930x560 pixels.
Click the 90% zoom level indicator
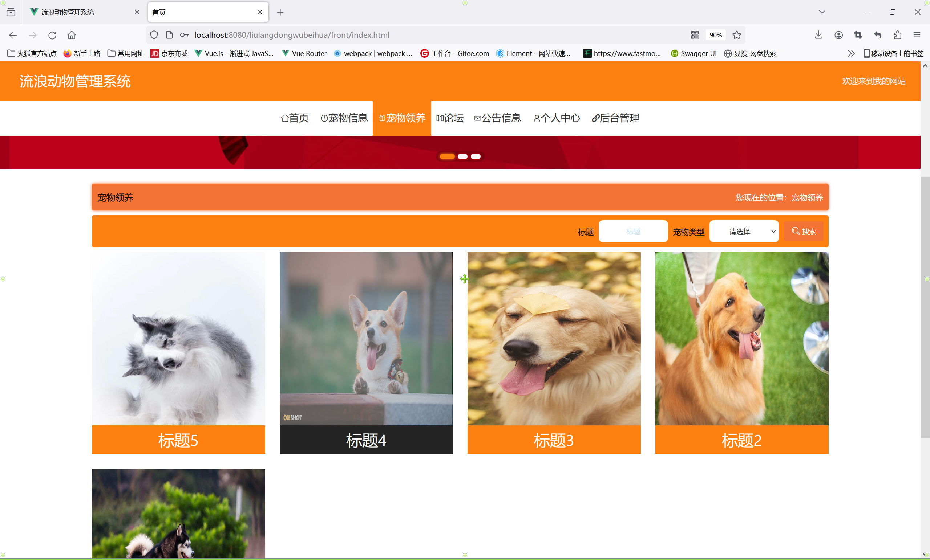[715, 35]
